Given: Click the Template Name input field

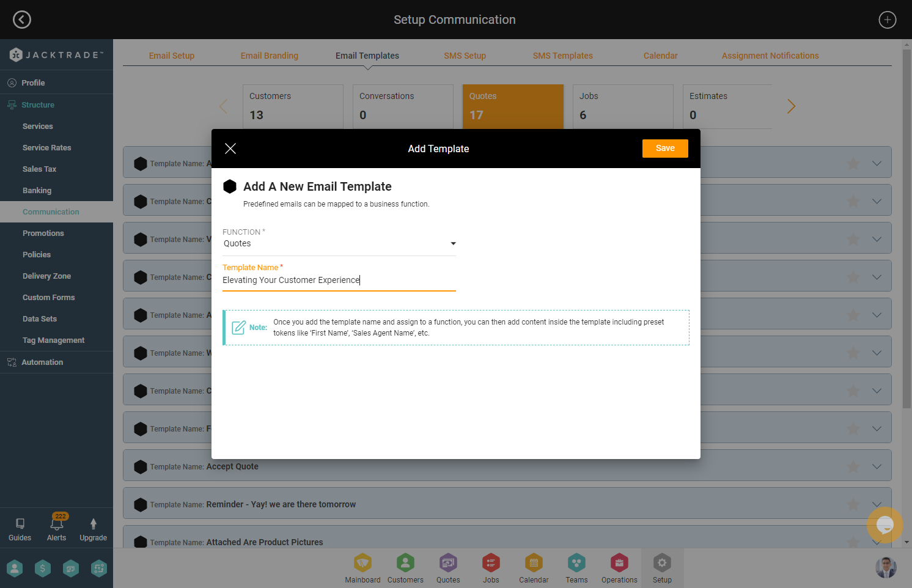Looking at the screenshot, I should 339,280.
